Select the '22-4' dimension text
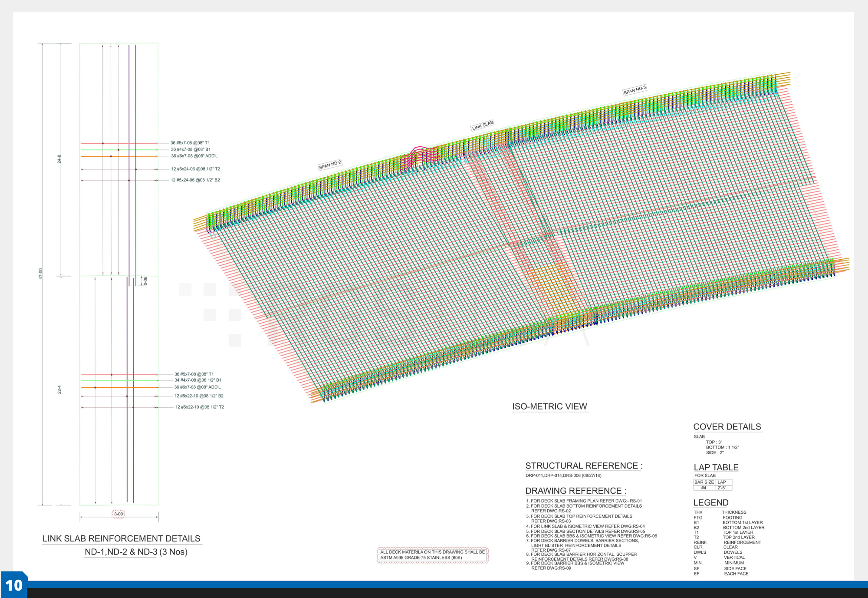Viewport: 868px width, 598px height. [59, 390]
